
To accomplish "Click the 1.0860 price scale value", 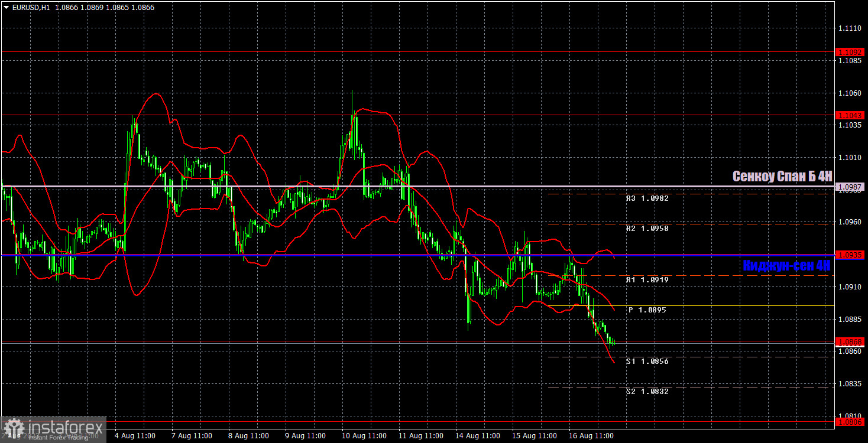I will click(x=850, y=351).
